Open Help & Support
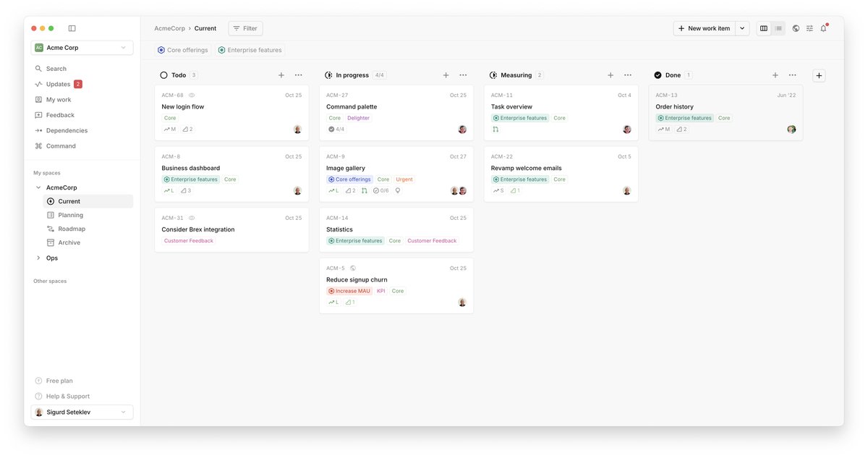This screenshot has width=868, height=458. click(x=62, y=396)
